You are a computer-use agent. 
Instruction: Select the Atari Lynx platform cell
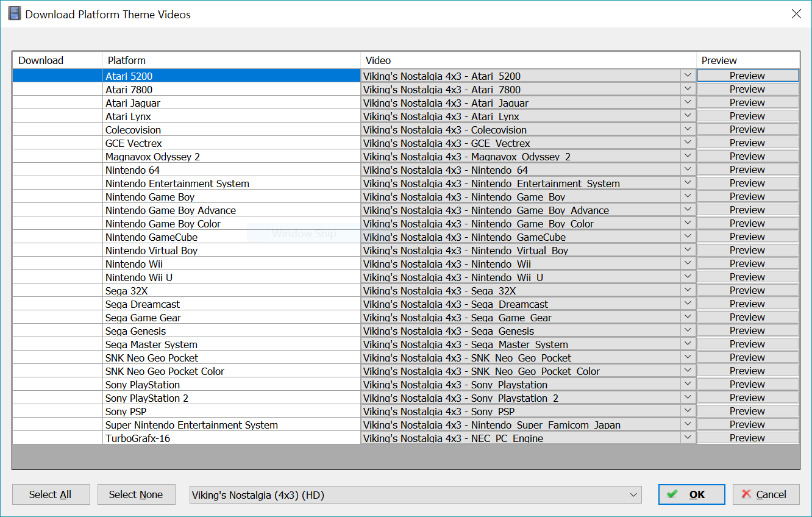[x=232, y=116]
